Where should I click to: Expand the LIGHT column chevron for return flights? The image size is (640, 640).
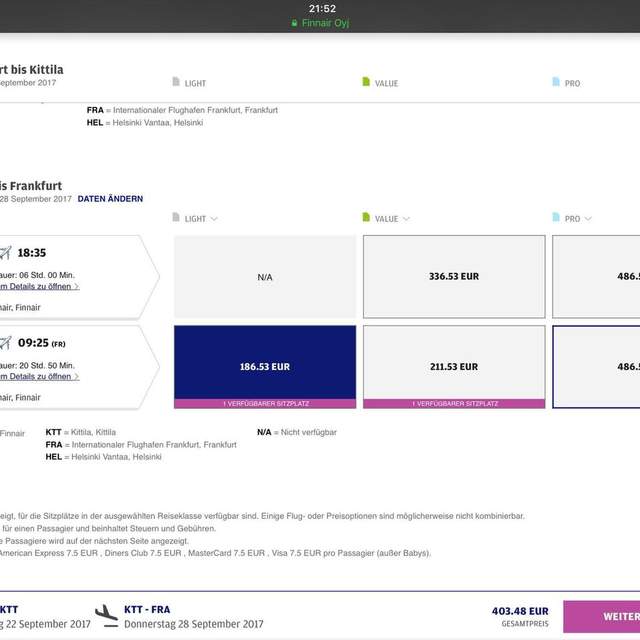(214, 219)
